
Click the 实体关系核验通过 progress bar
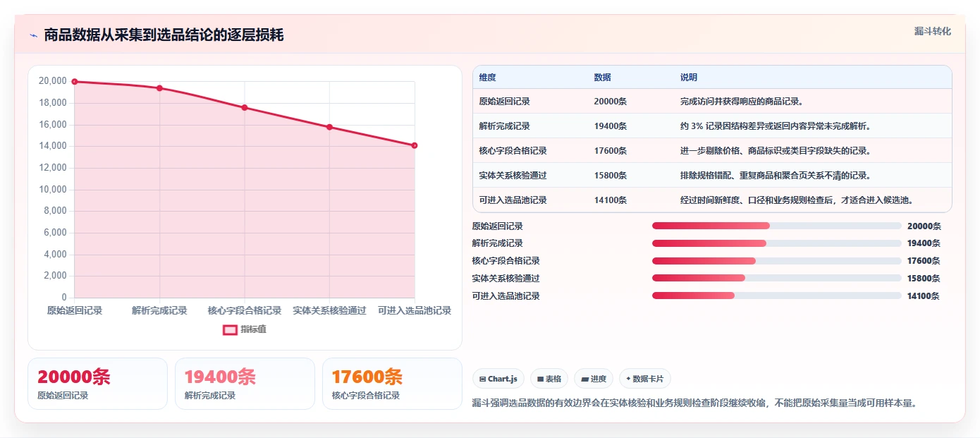pos(776,279)
